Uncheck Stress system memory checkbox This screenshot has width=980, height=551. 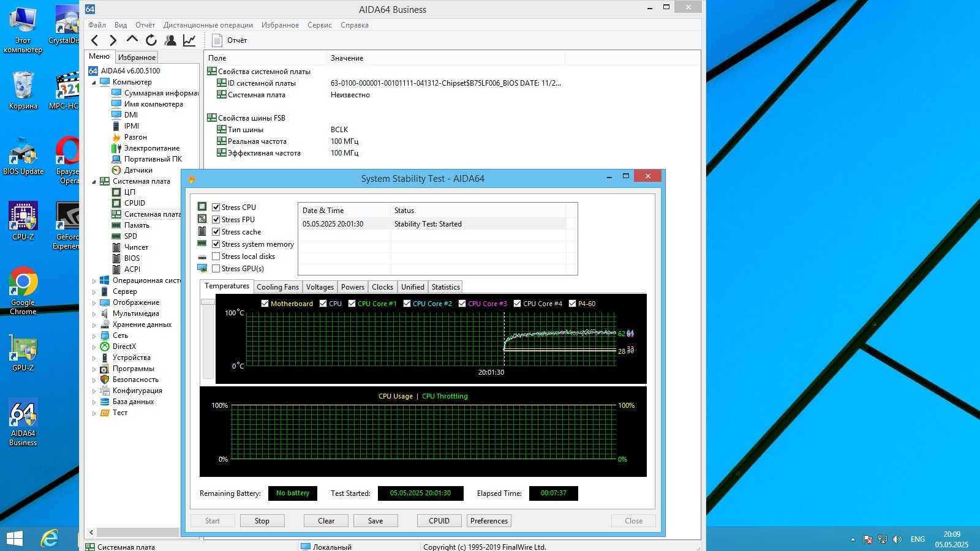(x=216, y=244)
